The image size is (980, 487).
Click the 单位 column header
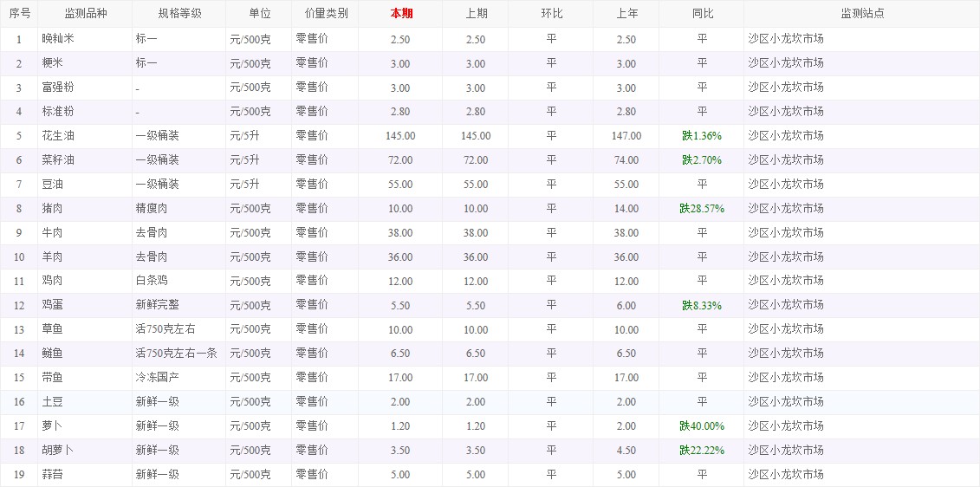point(259,14)
